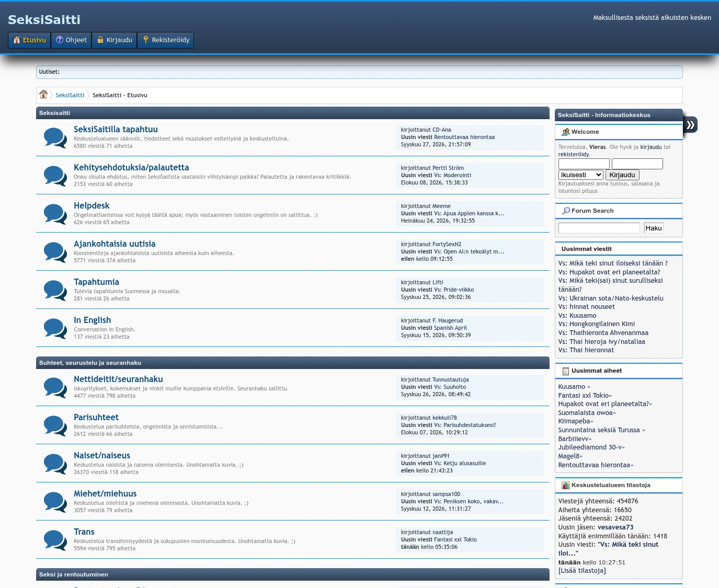
Task: Click the Kirjaudu login button in sidebar
Action: click(x=622, y=175)
